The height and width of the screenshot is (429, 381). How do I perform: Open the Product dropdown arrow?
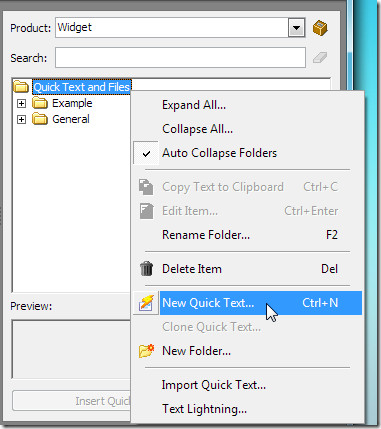click(296, 28)
